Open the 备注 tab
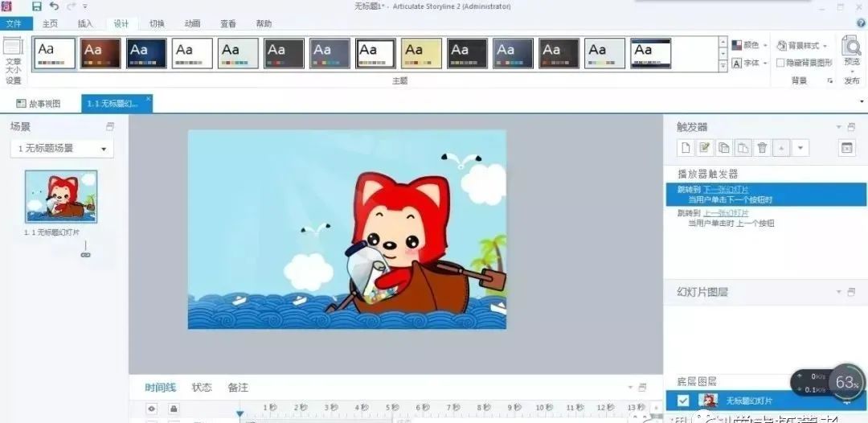Screen dimensions: 868x423 pos(238,388)
